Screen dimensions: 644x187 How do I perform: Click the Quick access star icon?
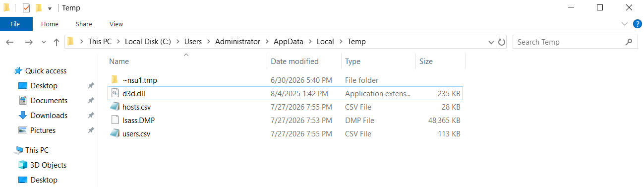(18, 71)
